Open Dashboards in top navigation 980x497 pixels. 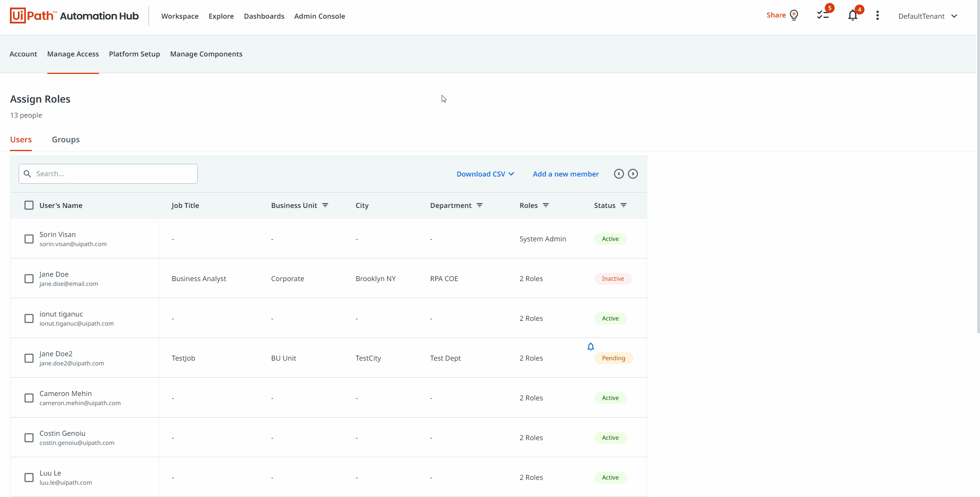[x=264, y=16]
